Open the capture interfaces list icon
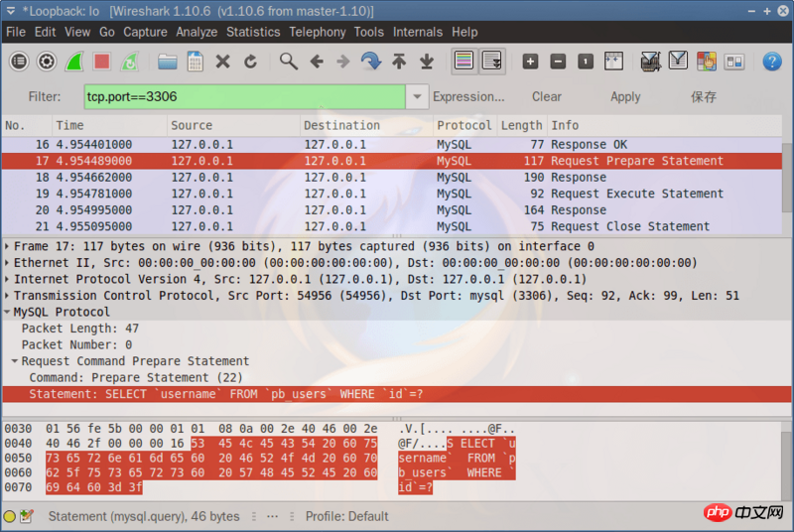 coord(19,62)
